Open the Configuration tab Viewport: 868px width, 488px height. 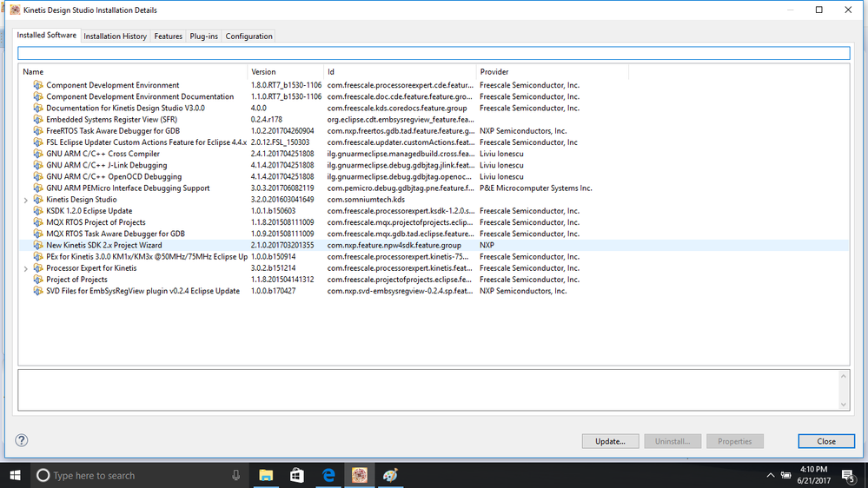point(248,36)
